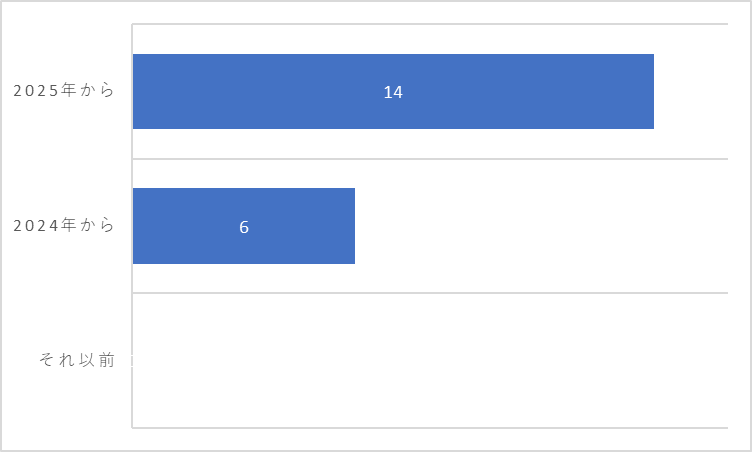Select the top horizontal gridline

pos(430,24)
